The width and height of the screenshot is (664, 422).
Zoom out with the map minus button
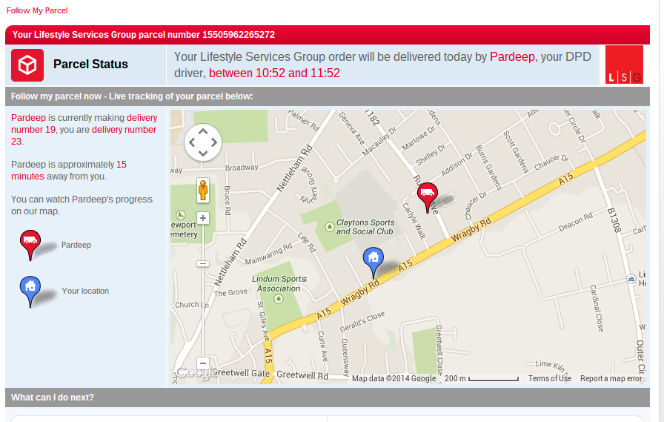coord(203,363)
